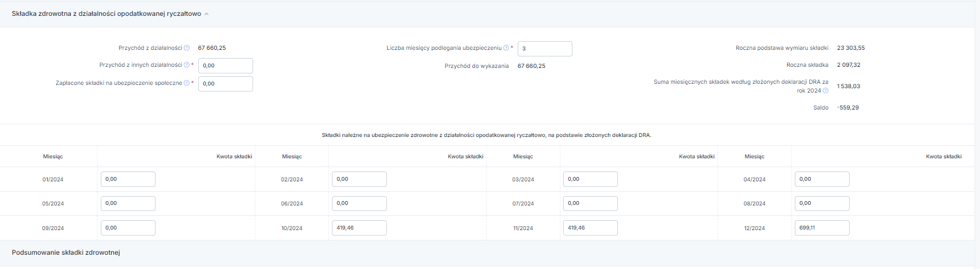The image size is (980, 269).
Task: Select the 10/2024 field showing 419,46
Action: point(359,228)
